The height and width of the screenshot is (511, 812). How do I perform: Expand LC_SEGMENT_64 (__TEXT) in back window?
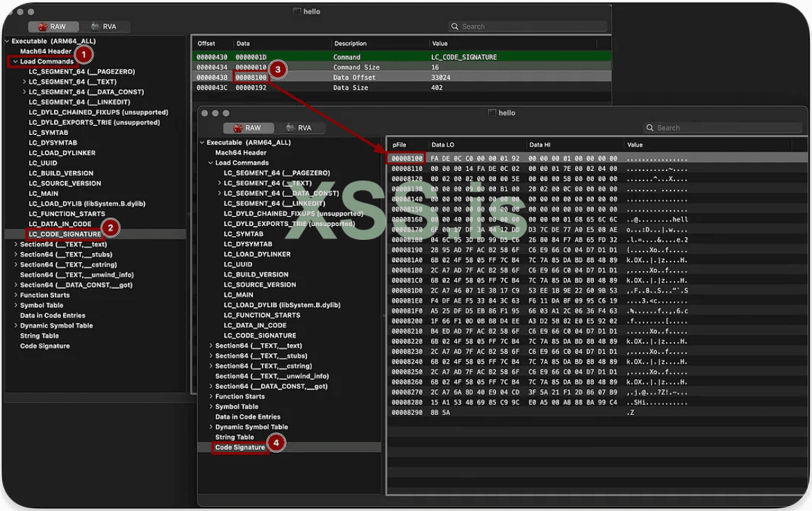[x=24, y=82]
